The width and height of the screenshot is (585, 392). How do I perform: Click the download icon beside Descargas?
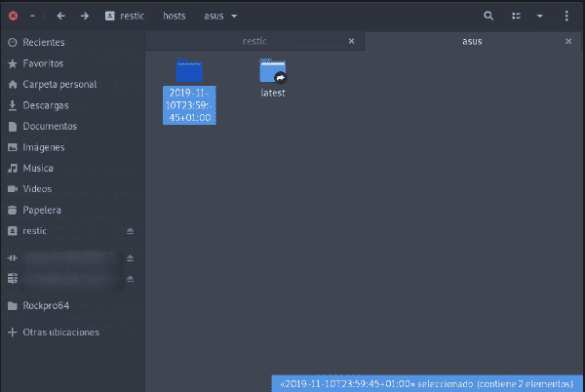(x=13, y=105)
